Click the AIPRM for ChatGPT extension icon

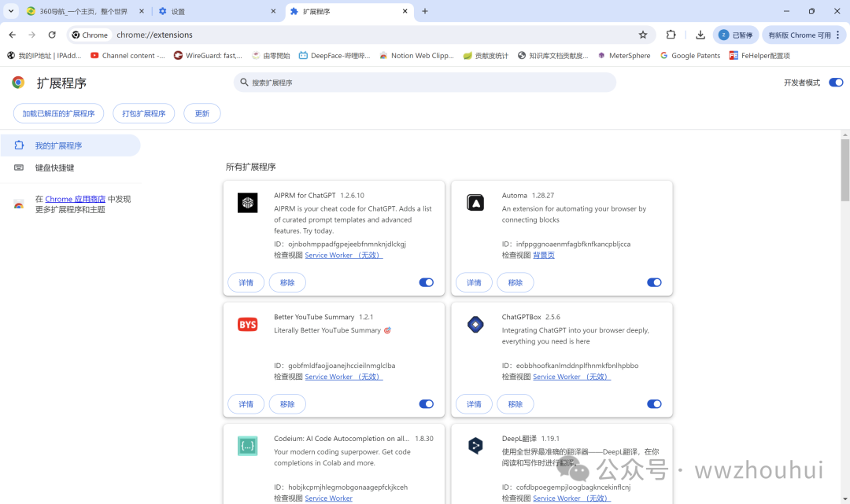pos(247,203)
